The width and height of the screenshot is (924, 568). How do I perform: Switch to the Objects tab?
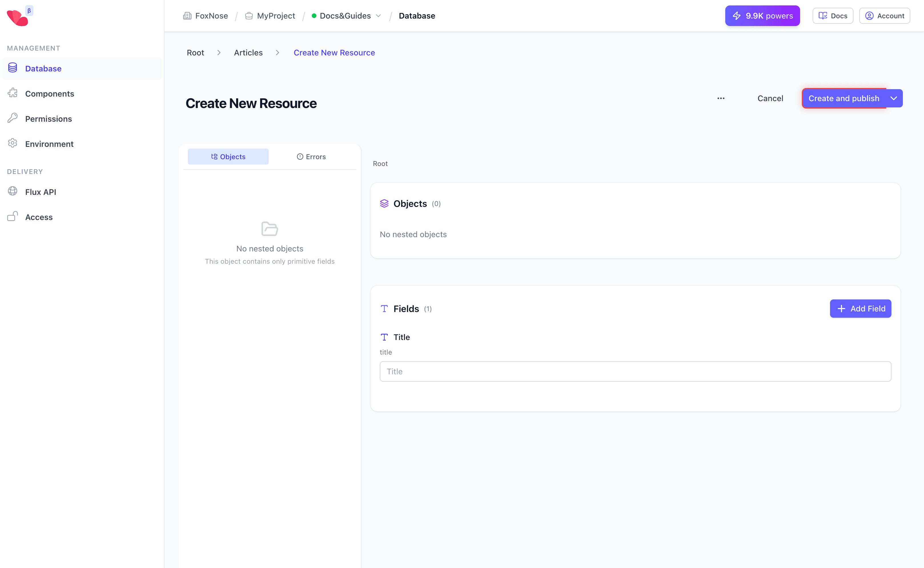pos(228,157)
